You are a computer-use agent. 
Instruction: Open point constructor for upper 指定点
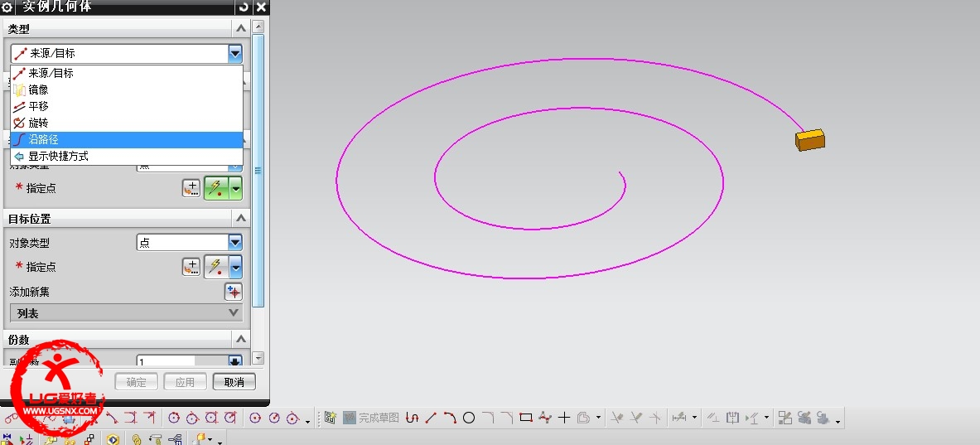tap(191, 188)
